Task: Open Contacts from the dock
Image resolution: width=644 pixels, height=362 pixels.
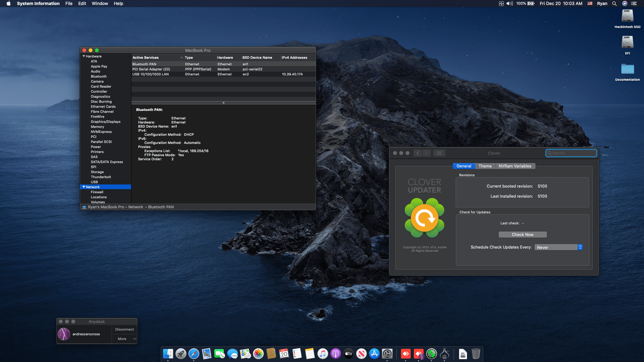Action: click(271, 354)
